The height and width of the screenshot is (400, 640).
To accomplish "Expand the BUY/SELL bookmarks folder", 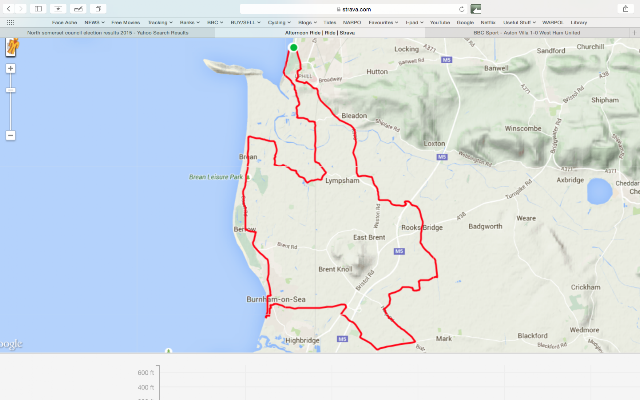I will 245,22.
